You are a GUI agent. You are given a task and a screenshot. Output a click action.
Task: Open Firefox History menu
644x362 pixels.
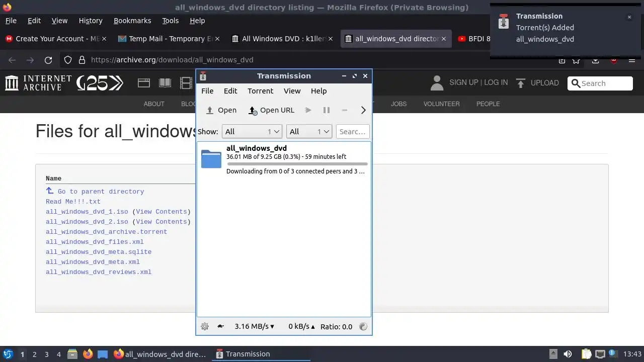click(91, 21)
